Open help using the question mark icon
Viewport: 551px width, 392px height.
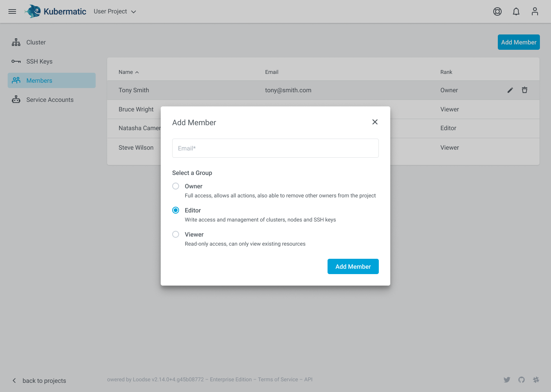coord(497,11)
